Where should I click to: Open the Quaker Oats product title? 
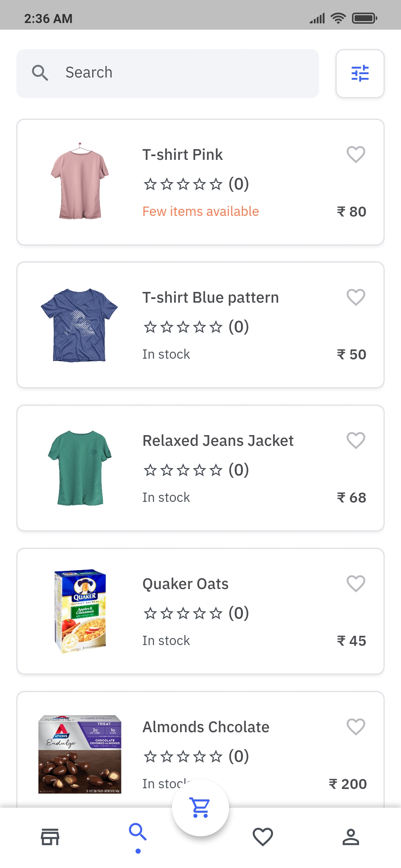tap(186, 584)
